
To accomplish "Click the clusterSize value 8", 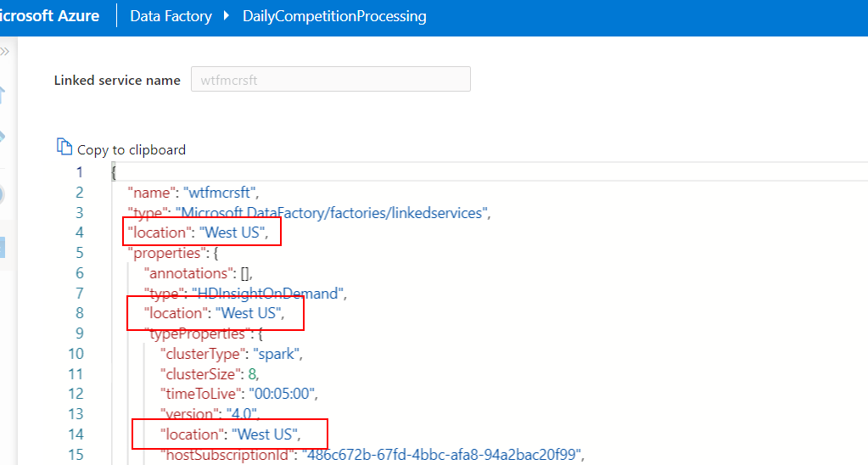I will tap(253, 374).
